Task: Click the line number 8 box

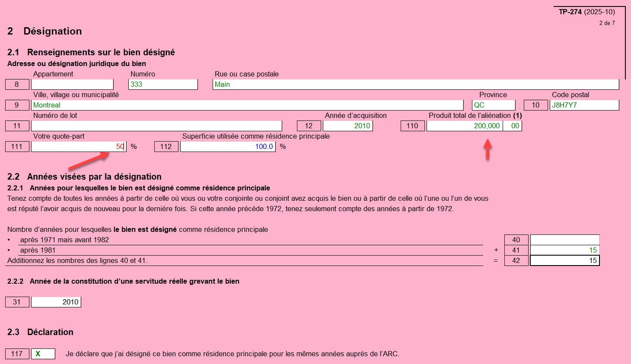Action: point(17,84)
